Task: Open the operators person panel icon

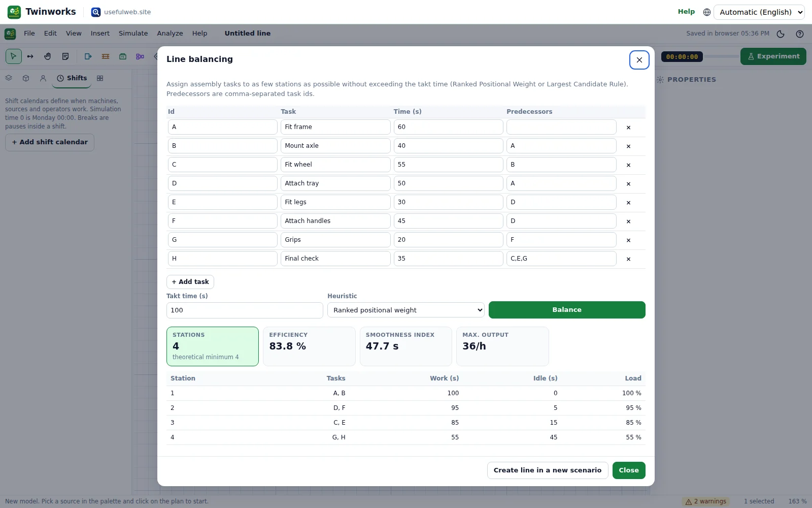Action: click(x=43, y=78)
